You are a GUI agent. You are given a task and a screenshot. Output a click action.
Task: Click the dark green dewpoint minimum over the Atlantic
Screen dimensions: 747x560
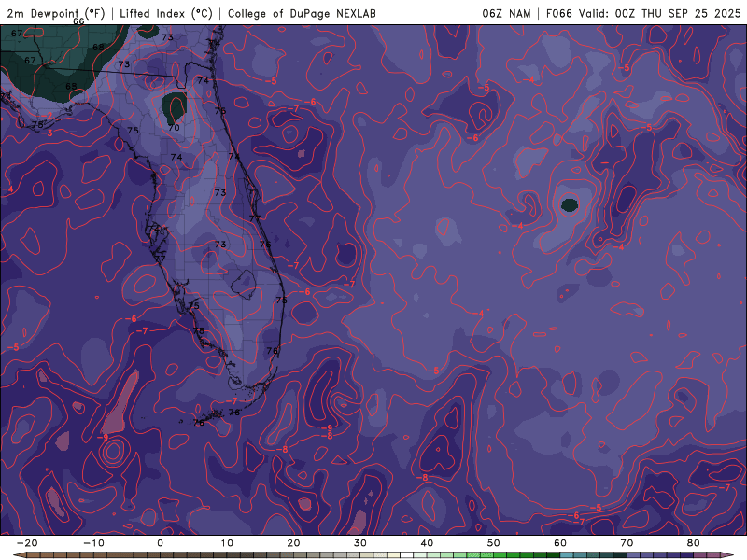pyautogui.click(x=570, y=205)
